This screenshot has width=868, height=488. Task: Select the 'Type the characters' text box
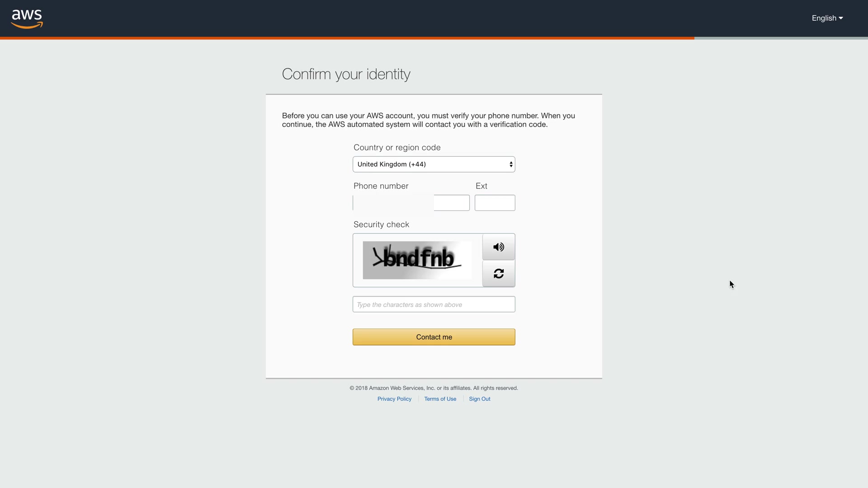(434, 305)
